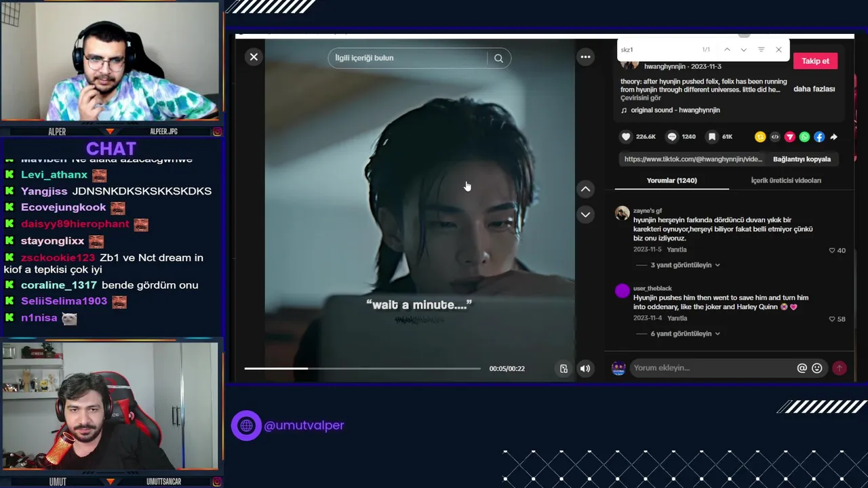Click the search magnifier icon
This screenshot has height=488, width=868.
[498, 58]
